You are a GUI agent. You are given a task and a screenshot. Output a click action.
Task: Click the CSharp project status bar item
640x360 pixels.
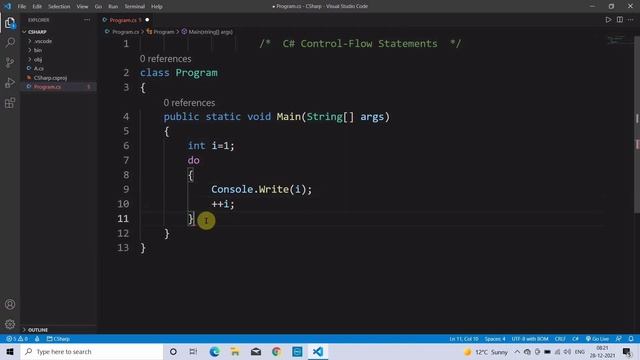point(58,339)
